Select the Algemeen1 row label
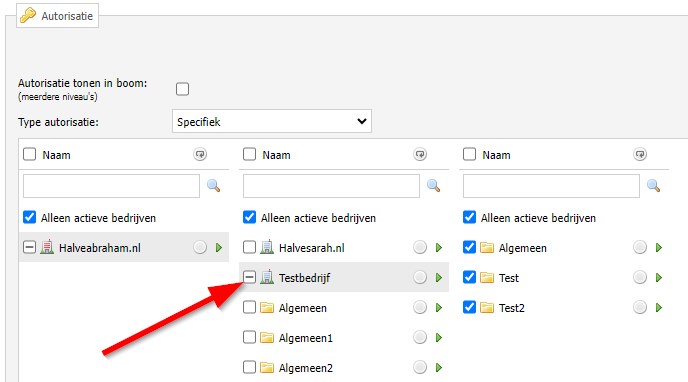 tap(306, 338)
